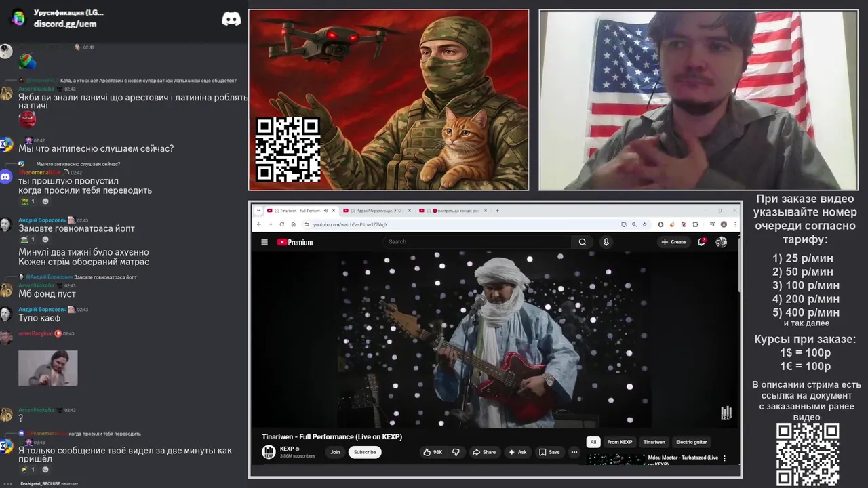Open the image attachment in Discord chat

coord(47,368)
